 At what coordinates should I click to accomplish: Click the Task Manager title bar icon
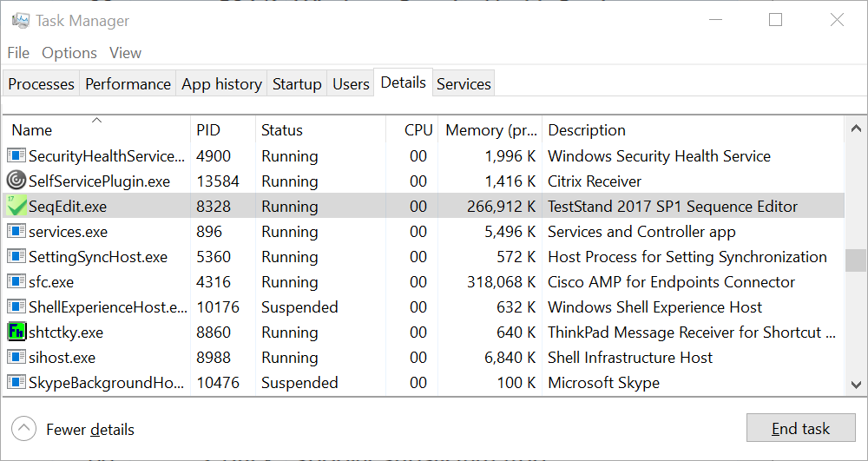21,21
